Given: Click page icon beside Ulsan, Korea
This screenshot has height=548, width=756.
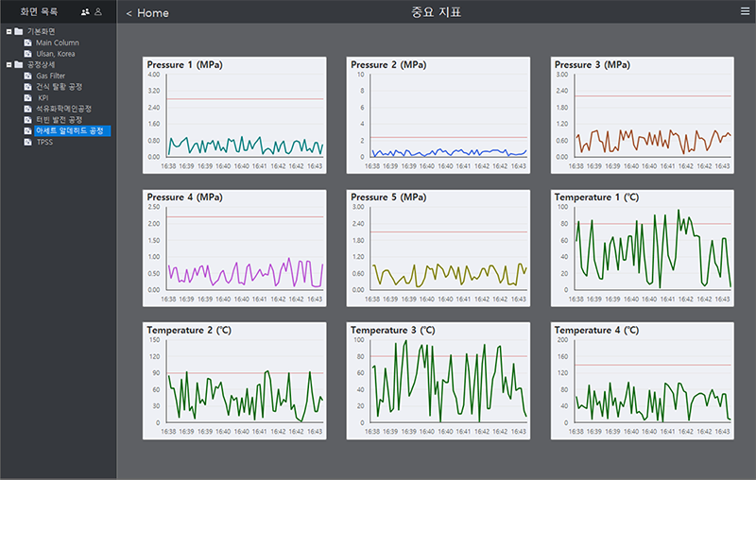Looking at the screenshot, I should coord(28,54).
